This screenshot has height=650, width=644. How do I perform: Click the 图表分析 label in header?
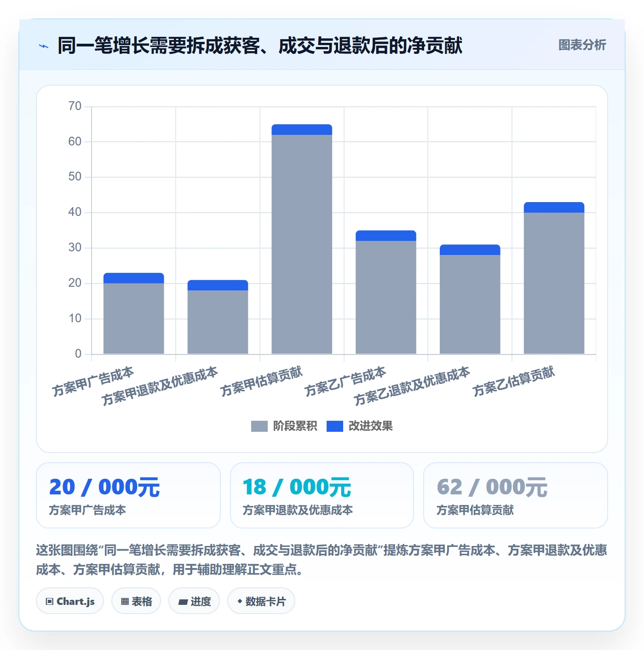582,45
